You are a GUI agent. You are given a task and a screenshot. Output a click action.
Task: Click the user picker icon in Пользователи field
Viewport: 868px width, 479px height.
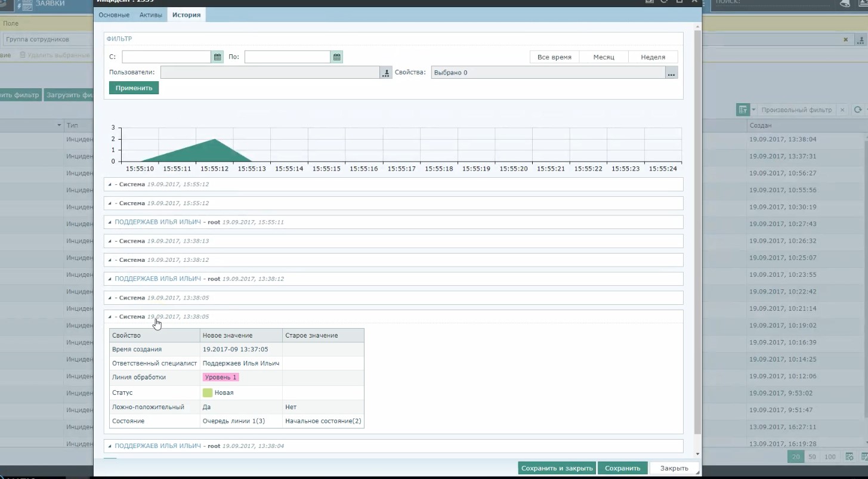(386, 73)
